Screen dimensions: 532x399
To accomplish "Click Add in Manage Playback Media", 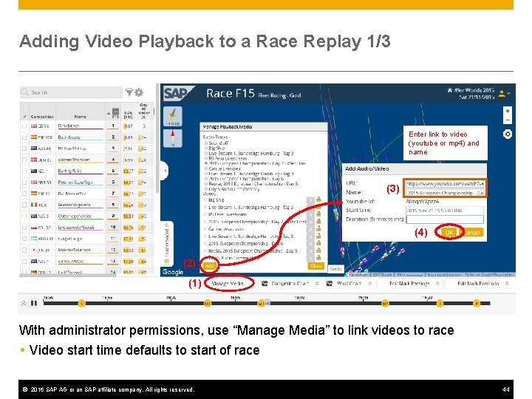I will click(x=209, y=266).
